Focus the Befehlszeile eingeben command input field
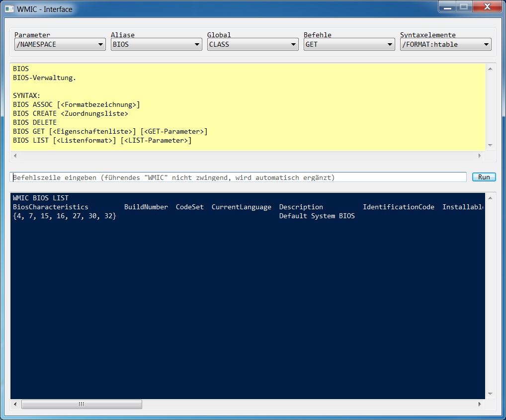Viewport: 506px width, 420px height. pyautogui.click(x=238, y=177)
